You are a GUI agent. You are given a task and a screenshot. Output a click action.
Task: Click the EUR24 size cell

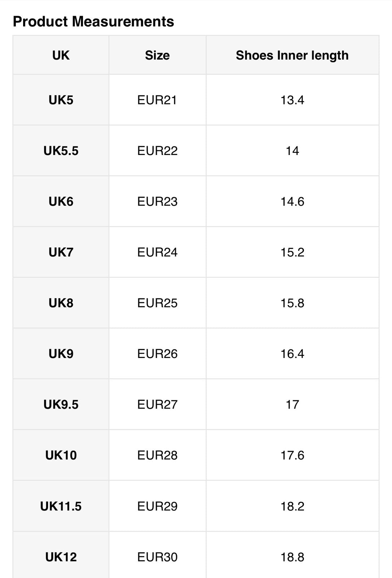pyautogui.click(x=157, y=252)
